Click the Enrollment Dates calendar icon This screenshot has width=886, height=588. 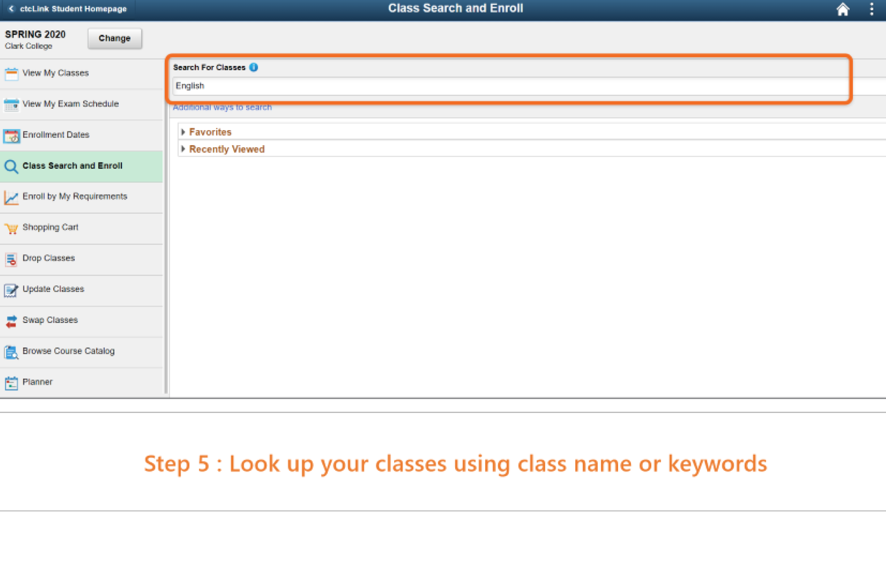12,135
